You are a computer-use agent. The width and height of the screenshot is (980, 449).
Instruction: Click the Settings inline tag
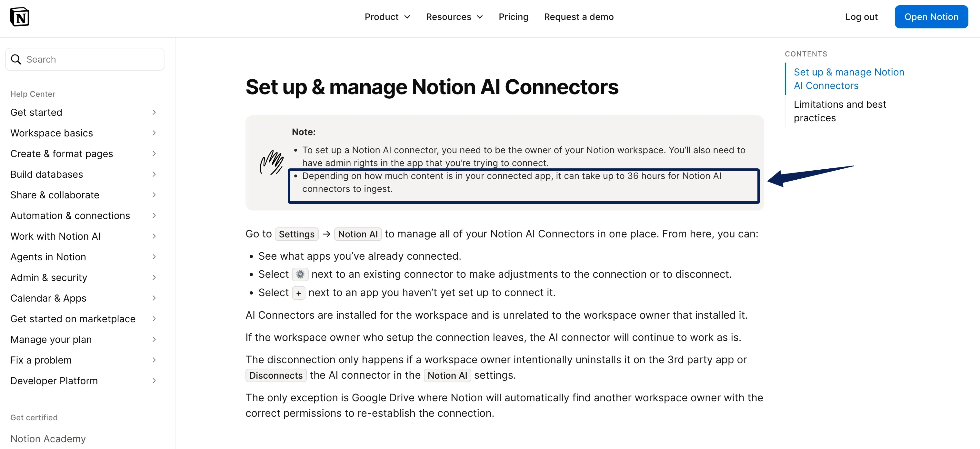[x=296, y=234]
